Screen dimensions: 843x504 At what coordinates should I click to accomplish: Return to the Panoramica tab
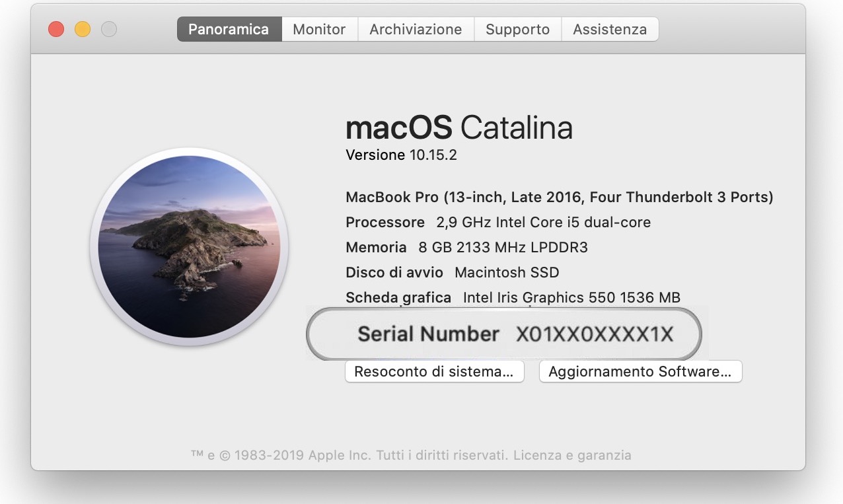pyautogui.click(x=229, y=29)
